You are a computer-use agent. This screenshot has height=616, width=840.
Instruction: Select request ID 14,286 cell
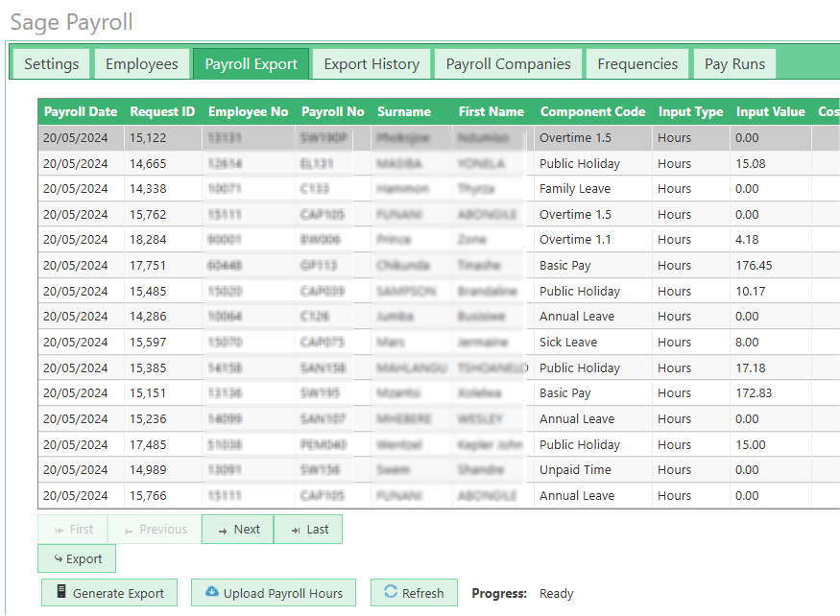click(163, 316)
